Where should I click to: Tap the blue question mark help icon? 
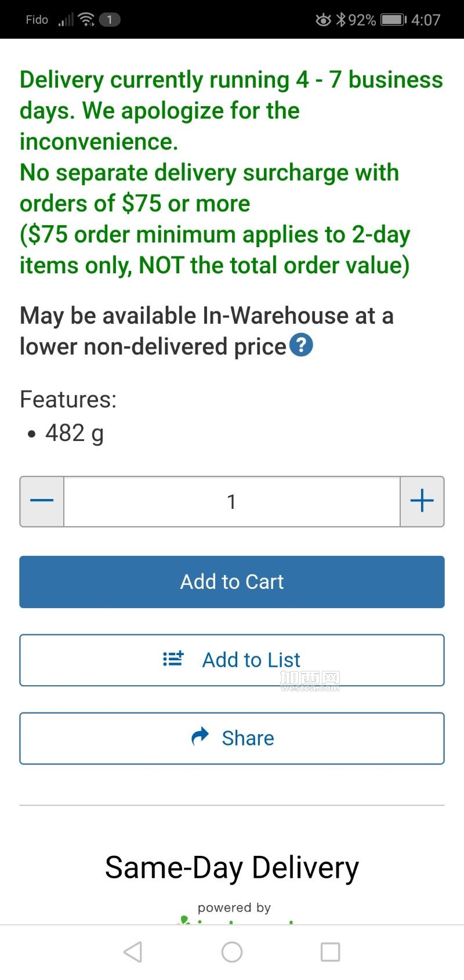click(301, 345)
